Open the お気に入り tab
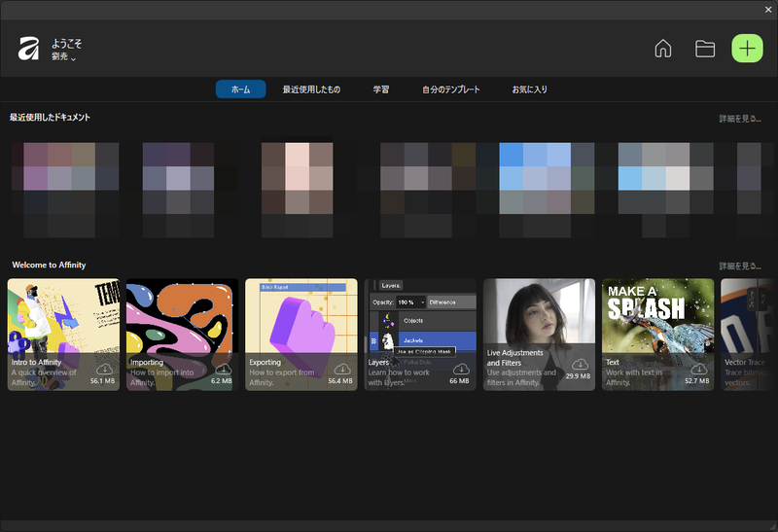Viewport: 778px width, 532px height. [529, 89]
